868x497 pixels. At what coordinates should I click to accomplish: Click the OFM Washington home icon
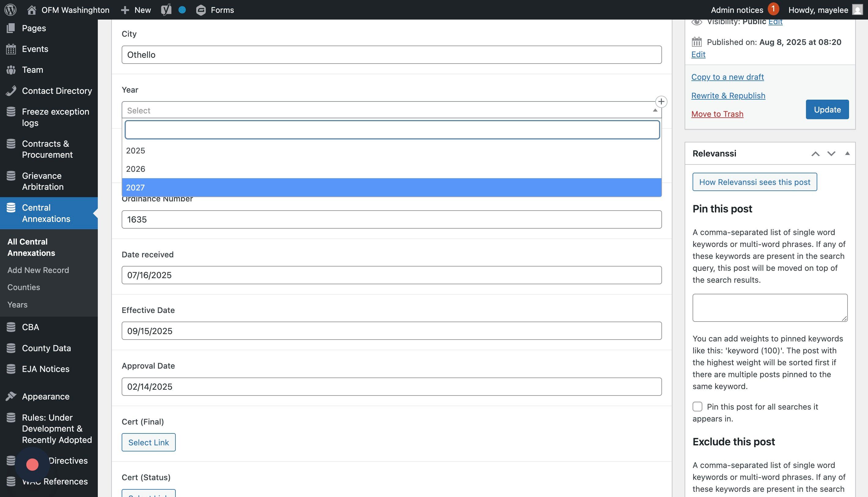point(32,10)
